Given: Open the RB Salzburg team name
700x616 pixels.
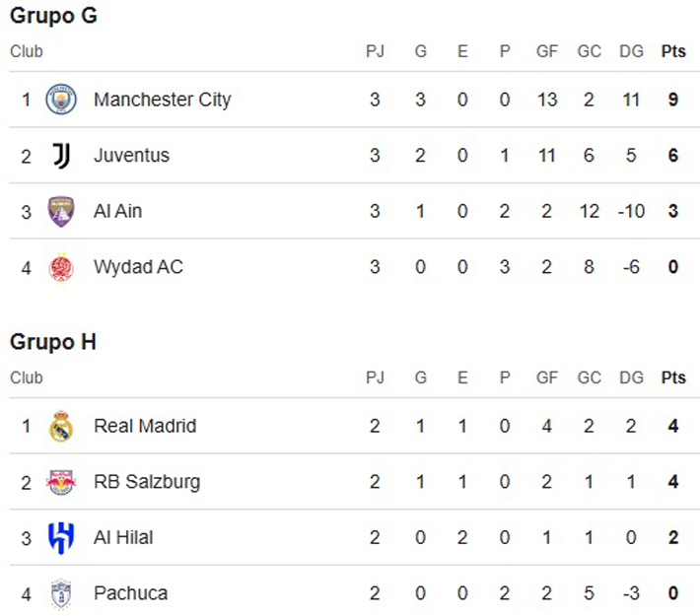Looking at the screenshot, I should [147, 482].
